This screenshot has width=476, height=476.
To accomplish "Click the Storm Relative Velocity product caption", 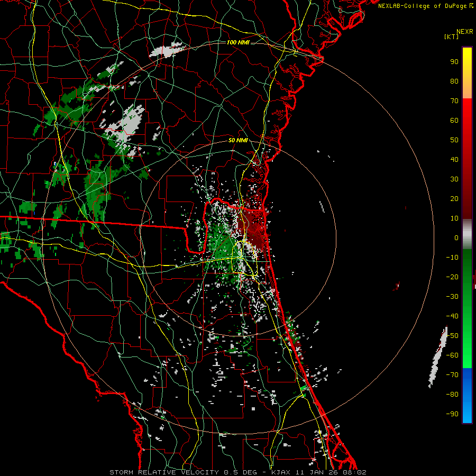I will click(x=164, y=472).
